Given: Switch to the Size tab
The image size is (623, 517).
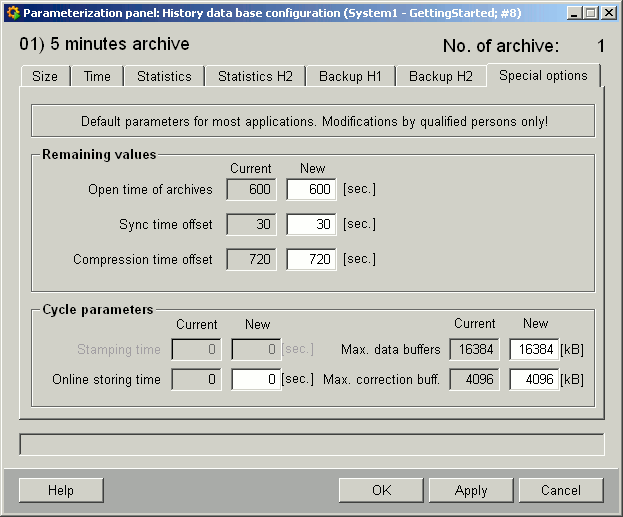Looking at the screenshot, I should 45,76.
